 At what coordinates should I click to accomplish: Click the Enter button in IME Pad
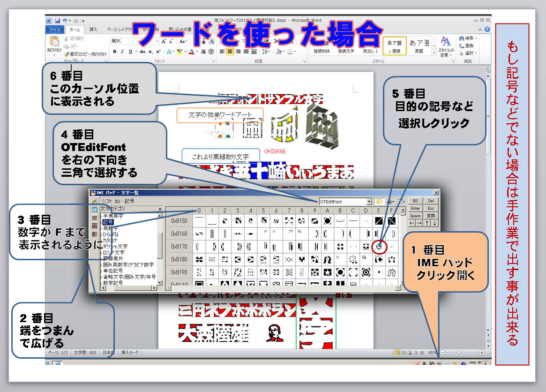coord(415,208)
